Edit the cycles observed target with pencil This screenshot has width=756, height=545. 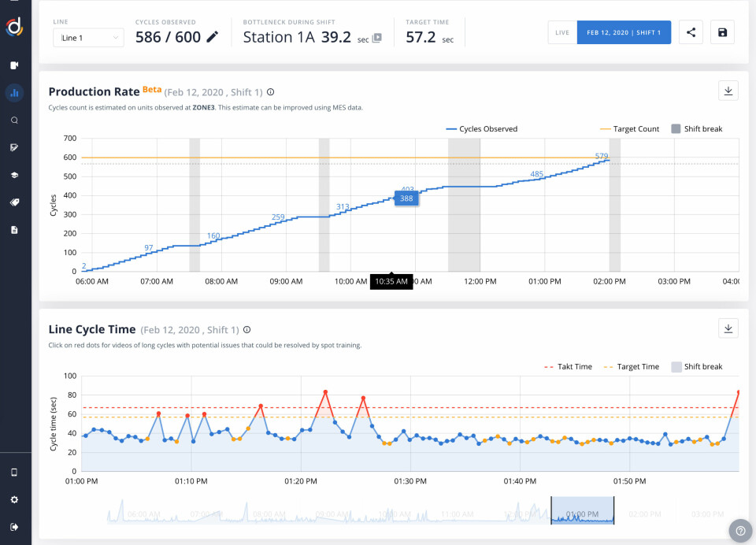pyautogui.click(x=213, y=37)
